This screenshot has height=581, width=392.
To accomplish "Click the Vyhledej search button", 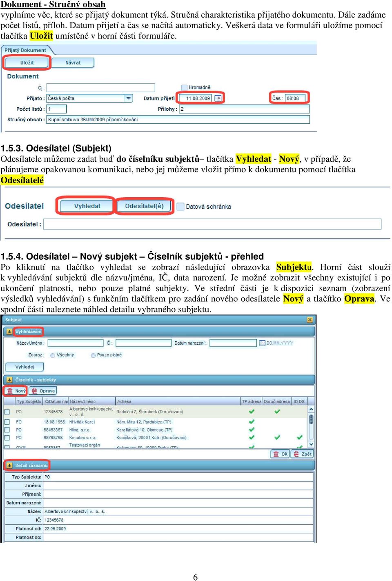I will click(25, 367).
